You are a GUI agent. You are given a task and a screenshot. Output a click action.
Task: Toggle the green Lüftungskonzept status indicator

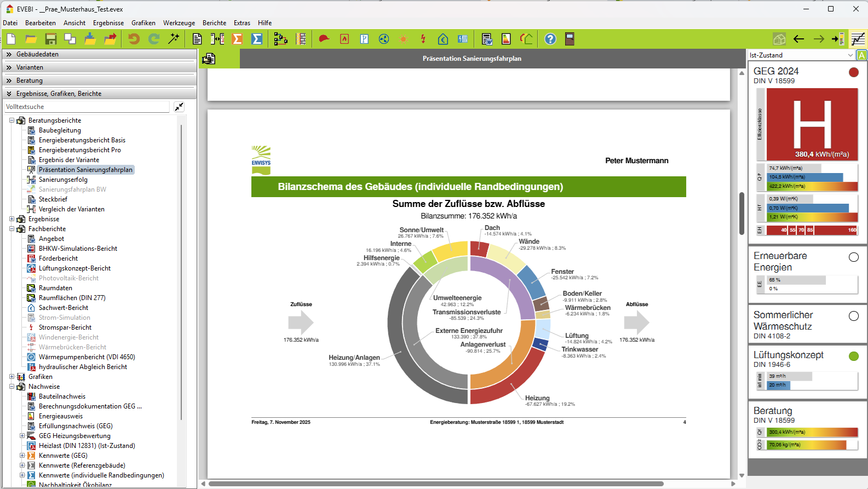point(853,356)
